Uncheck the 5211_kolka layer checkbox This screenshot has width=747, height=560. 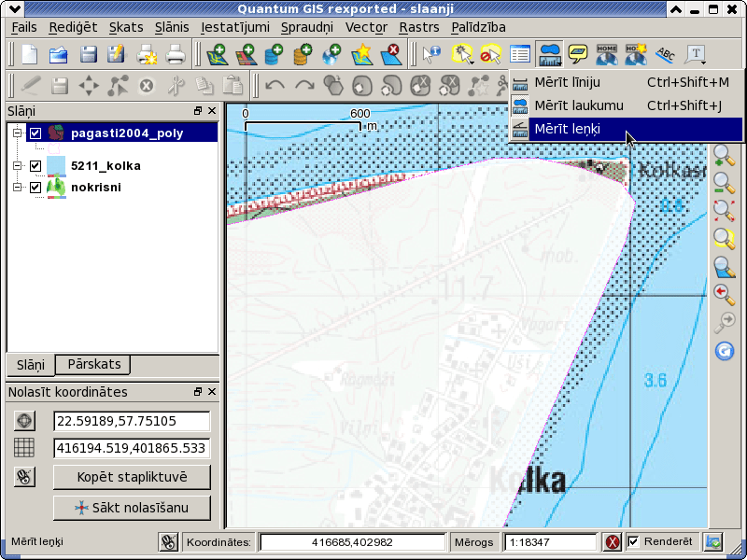tap(35, 166)
